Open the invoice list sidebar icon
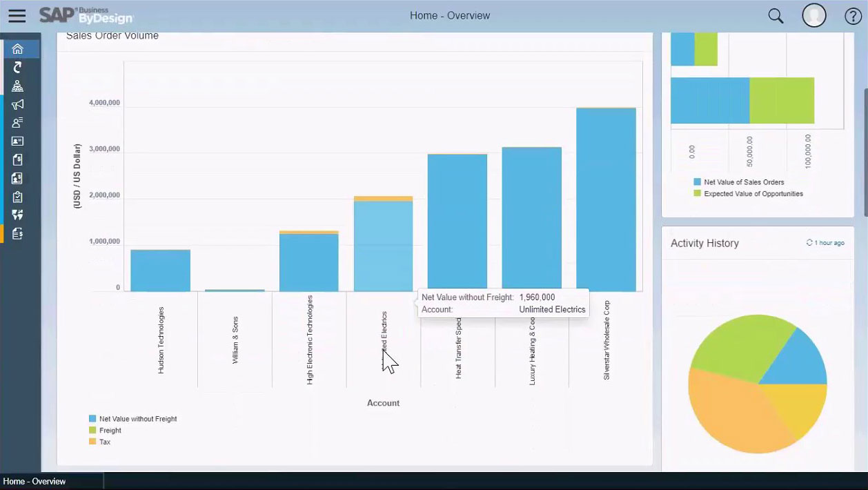868x490 pixels. tap(18, 234)
